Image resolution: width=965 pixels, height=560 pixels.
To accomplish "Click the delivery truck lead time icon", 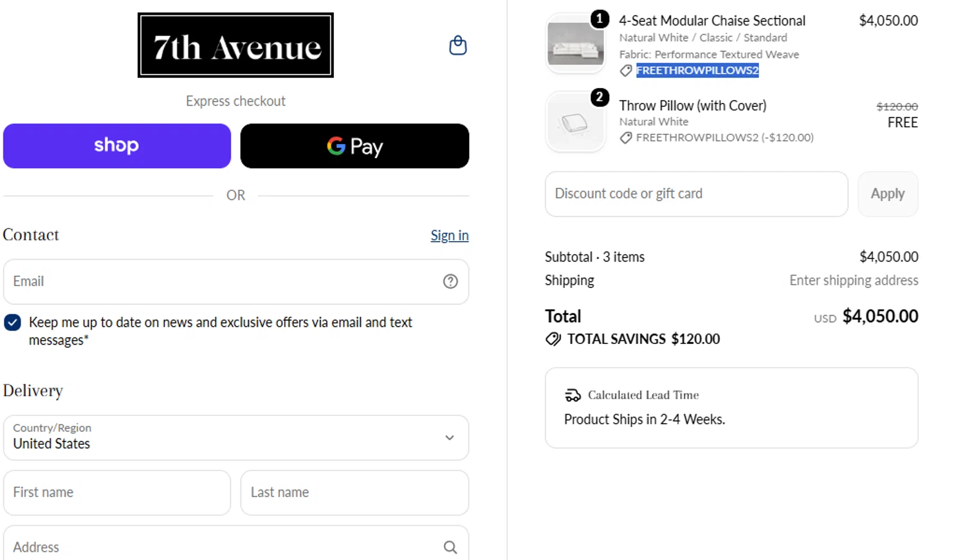I will coord(573,395).
